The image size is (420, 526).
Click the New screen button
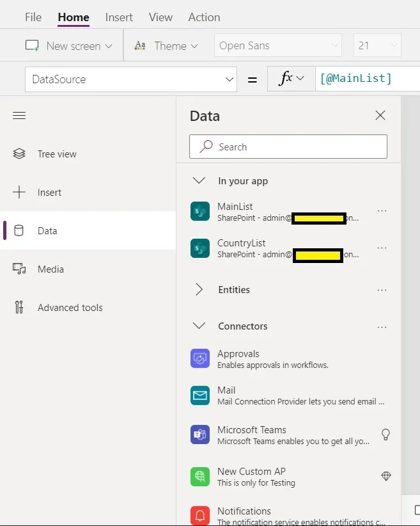pyautogui.click(x=68, y=46)
